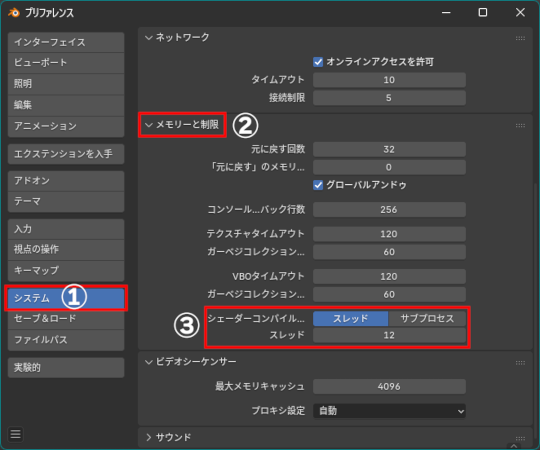Click the drag-handle dots of ビデオシーケンサー panel
Screen dimensions: 540x450
point(520,363)
